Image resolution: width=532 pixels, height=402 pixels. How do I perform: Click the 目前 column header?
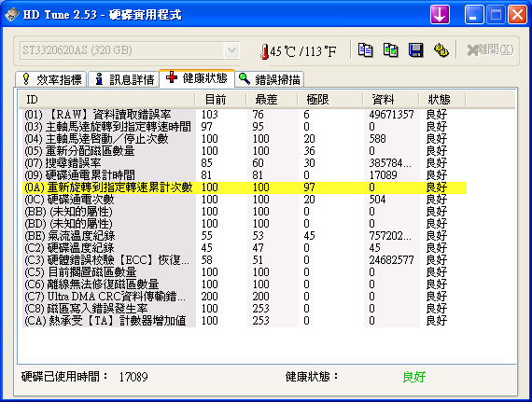220,99
